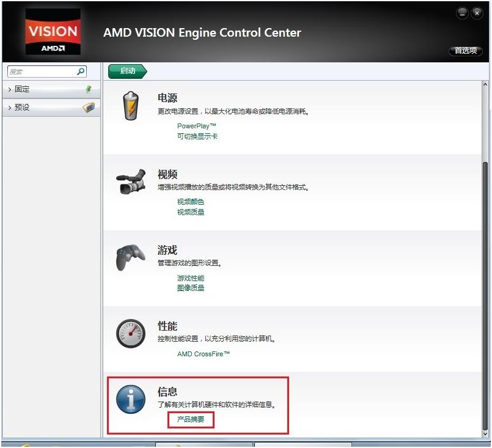Viewport: 492px width, 448px height.
Task: Click the speedometer gauge icon for 性能
Action: (x=131, y=334)
